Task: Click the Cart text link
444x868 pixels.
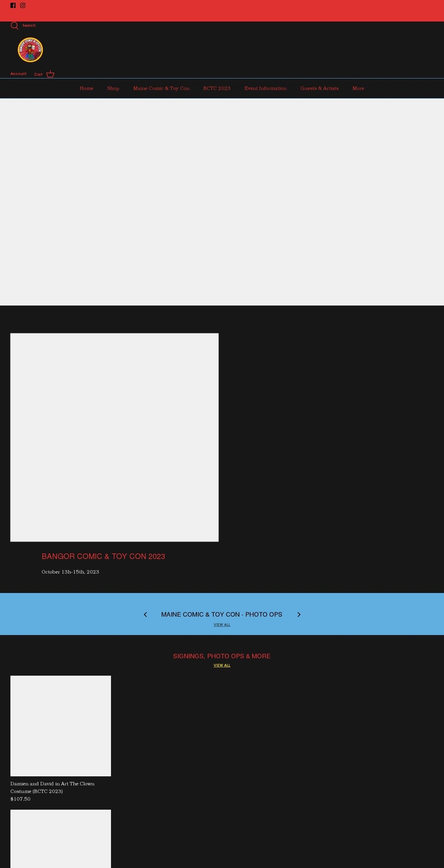Action: 38,74
